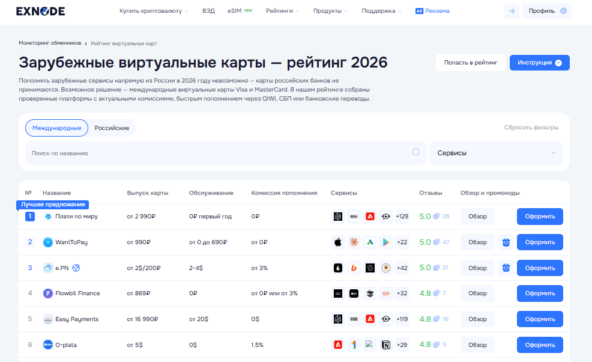Screen dimensions: 592x362
Task: Click globe badge next to e.PN
Action: (x=76, y=268)
